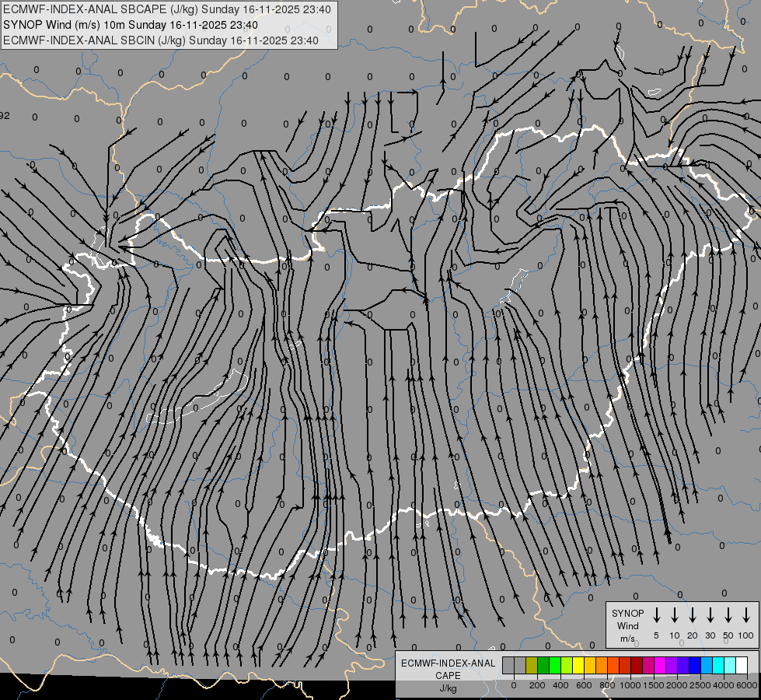The height and width of the screenshot is (700, 761).
Task: Pick the pure yellow CAPE swatch
Action: [x=578, y=665]
